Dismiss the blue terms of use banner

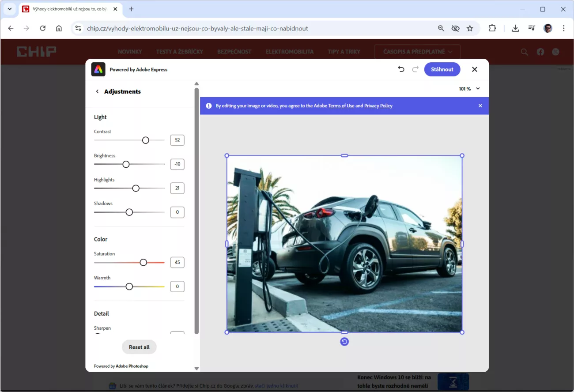tap(480, 106)
